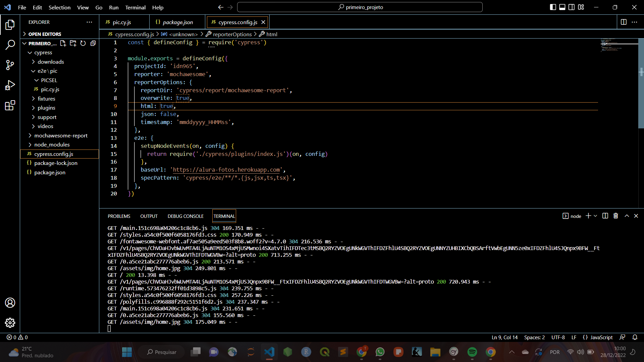Viewport: 644px width, 362px height.
Task: Switch to pic.cy.js editor tab
Action: point(122,22)
